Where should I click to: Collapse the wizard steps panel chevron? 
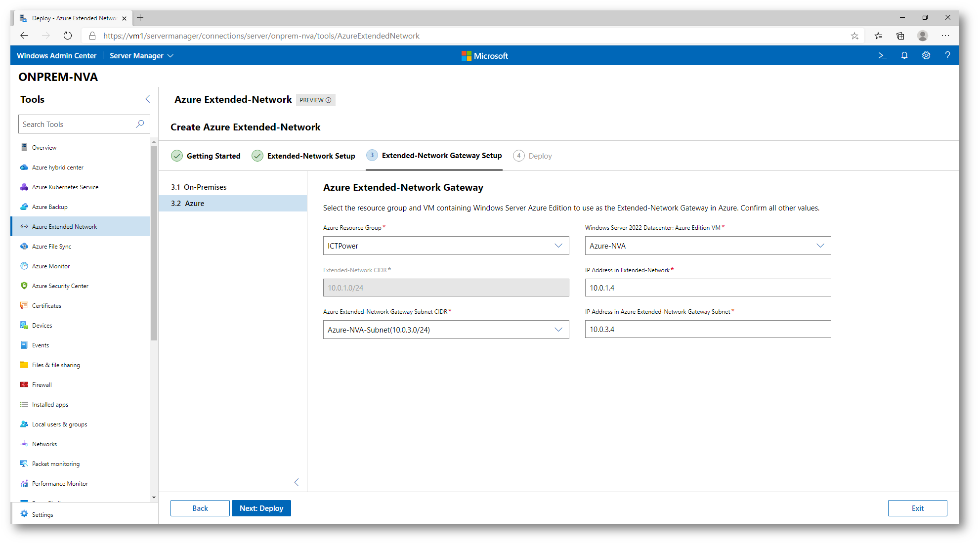click(297, 482)
